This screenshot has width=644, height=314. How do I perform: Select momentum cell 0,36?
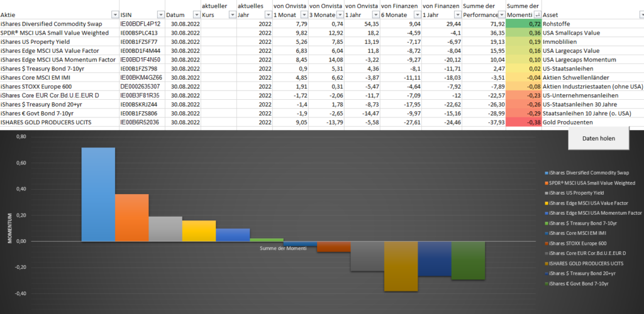(x=524, y=33)
